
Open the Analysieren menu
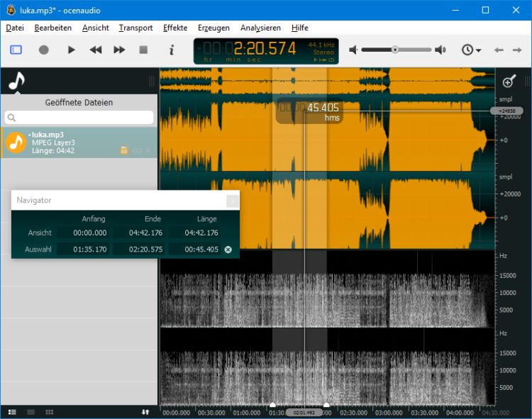260,28
